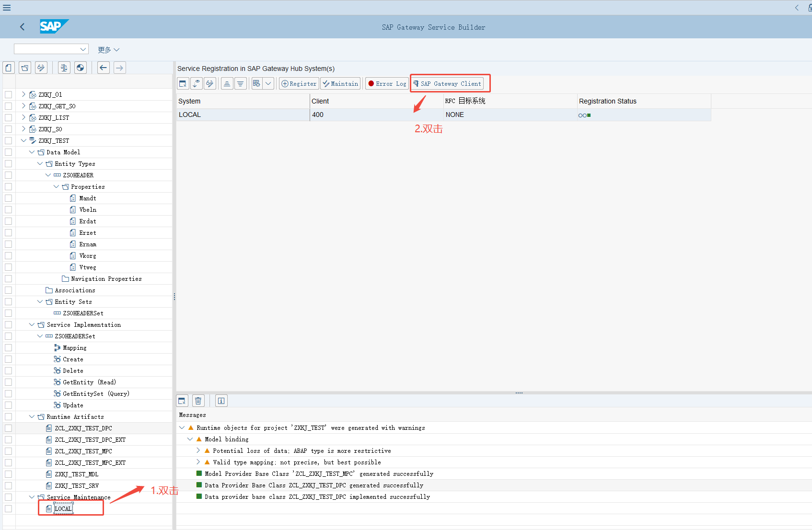Sort descending in registration table toolbar
Viewport: 812px width, 530px height.
241,84
